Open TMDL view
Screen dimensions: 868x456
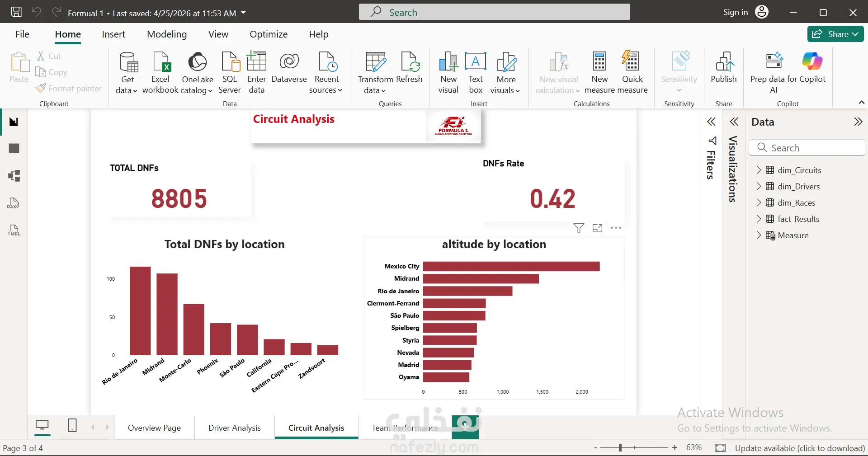point(14,230)
